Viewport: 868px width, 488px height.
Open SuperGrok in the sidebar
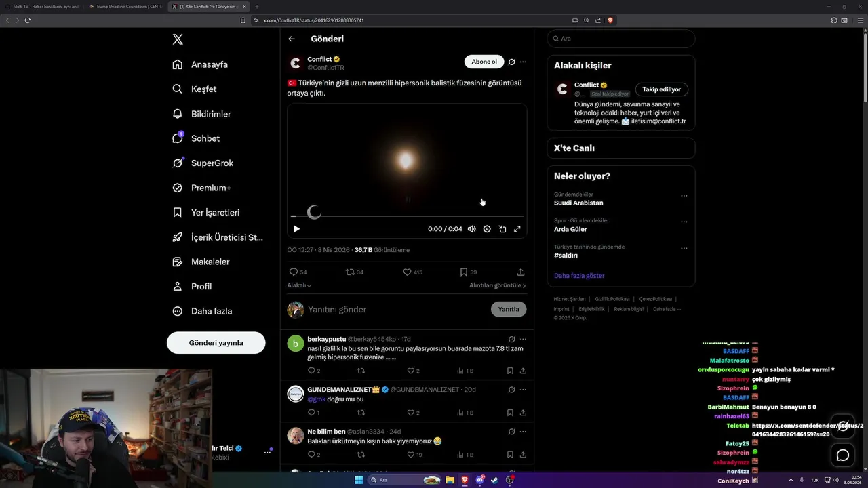pos(203,163)
